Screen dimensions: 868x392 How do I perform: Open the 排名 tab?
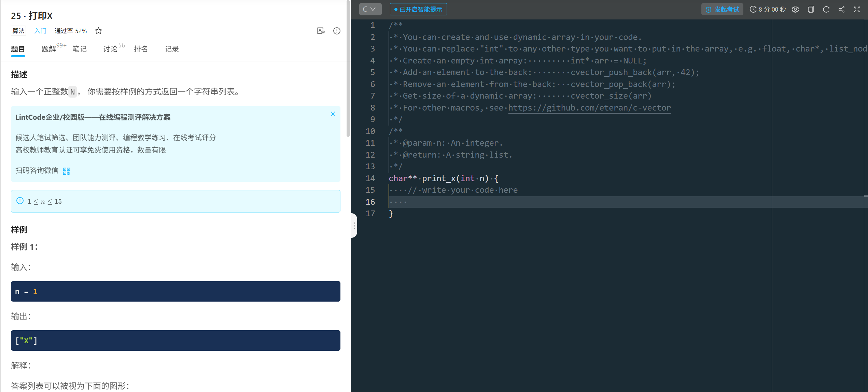[141, 49]
